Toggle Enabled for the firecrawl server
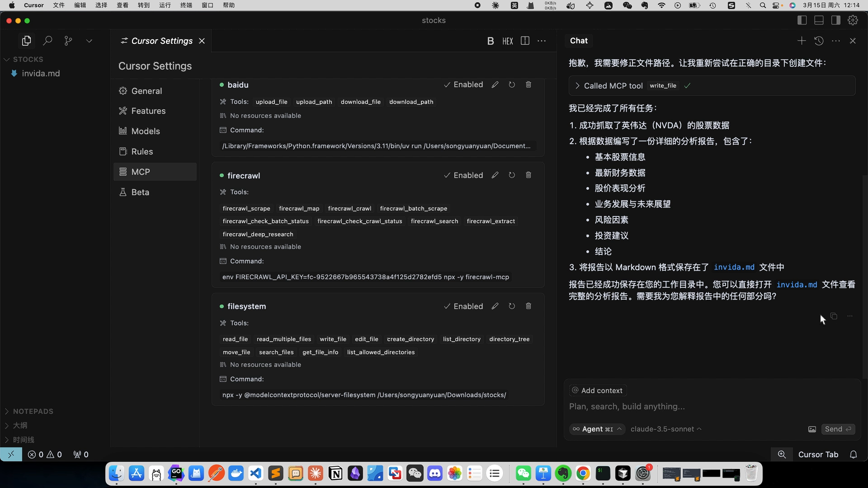The height and width of the screenshot is (488, 868). [463, 175]
